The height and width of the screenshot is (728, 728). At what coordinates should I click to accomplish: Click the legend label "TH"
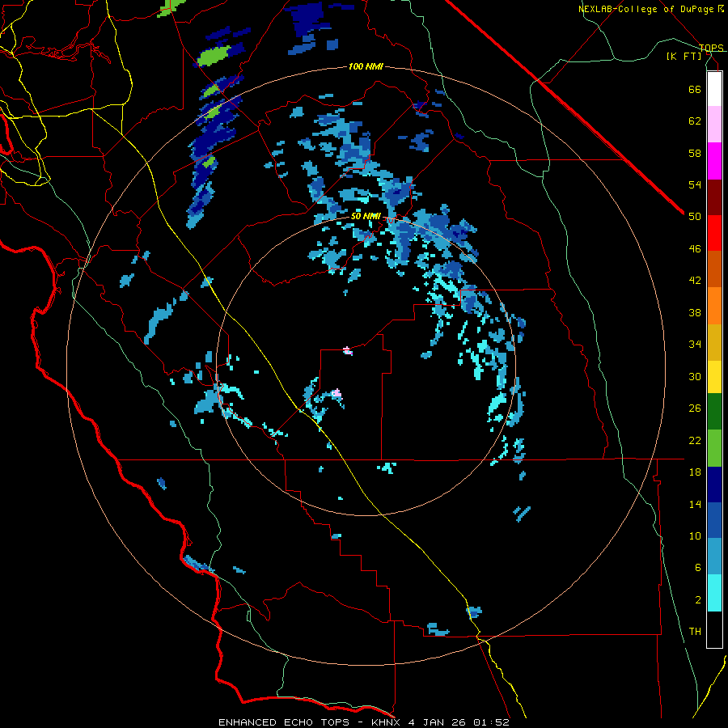(695, 632)
